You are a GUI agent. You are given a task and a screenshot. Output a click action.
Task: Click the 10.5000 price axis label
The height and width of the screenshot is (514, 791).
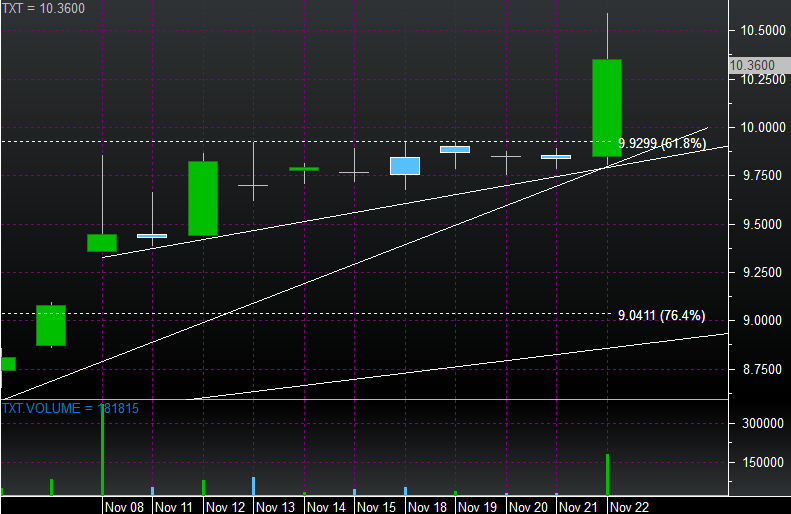758,31
